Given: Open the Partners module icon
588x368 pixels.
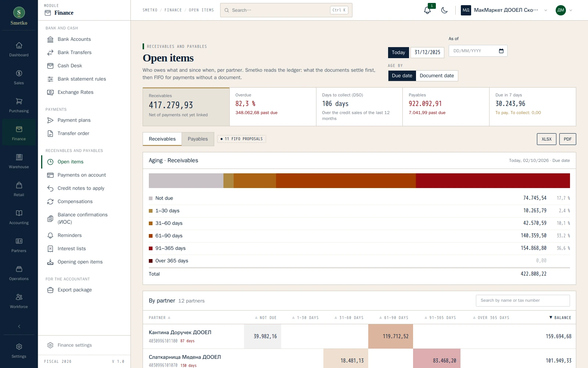Looking at the screenshot, I should coord(19,241).
